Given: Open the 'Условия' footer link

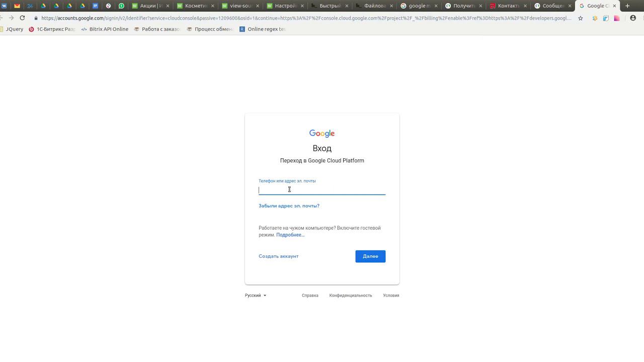Looking at the screenshot, I should point(391,295).
